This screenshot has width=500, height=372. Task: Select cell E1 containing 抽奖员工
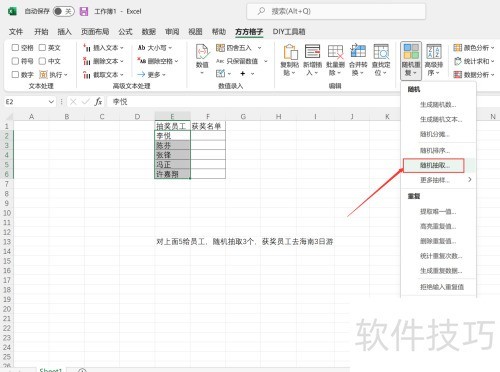tap(172, 126)
